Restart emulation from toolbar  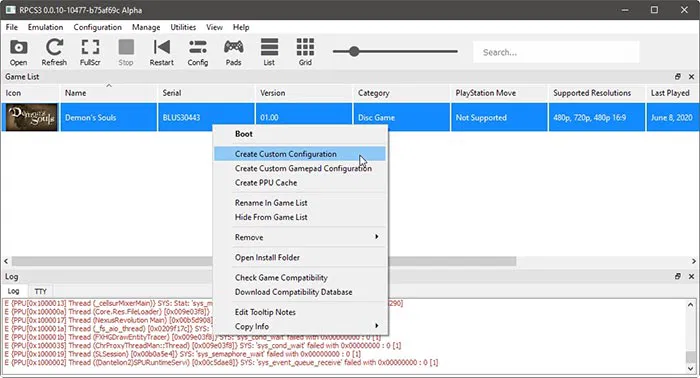point(162,52)
